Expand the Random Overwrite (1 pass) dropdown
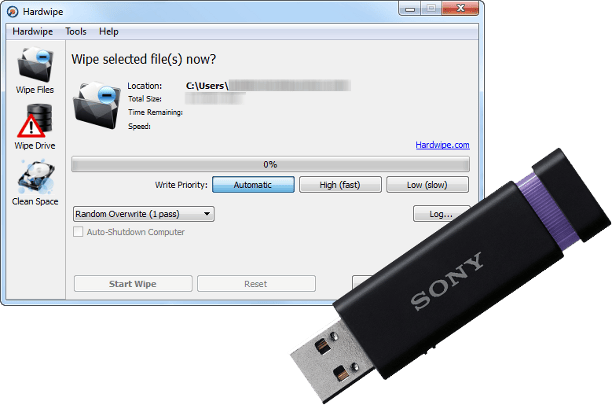This screenshot has width=612, height=405. pyautogui.click(x=144, y=214)
